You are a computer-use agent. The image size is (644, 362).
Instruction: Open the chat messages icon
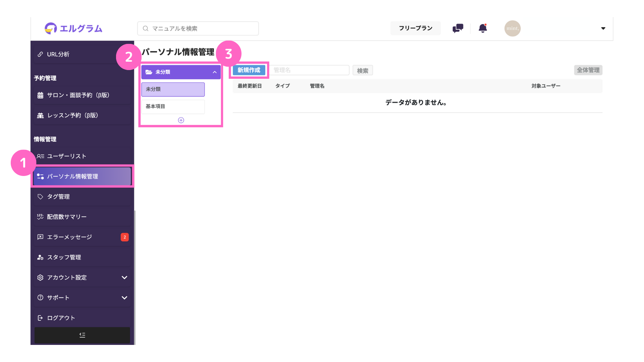click(x=458, y=28)
